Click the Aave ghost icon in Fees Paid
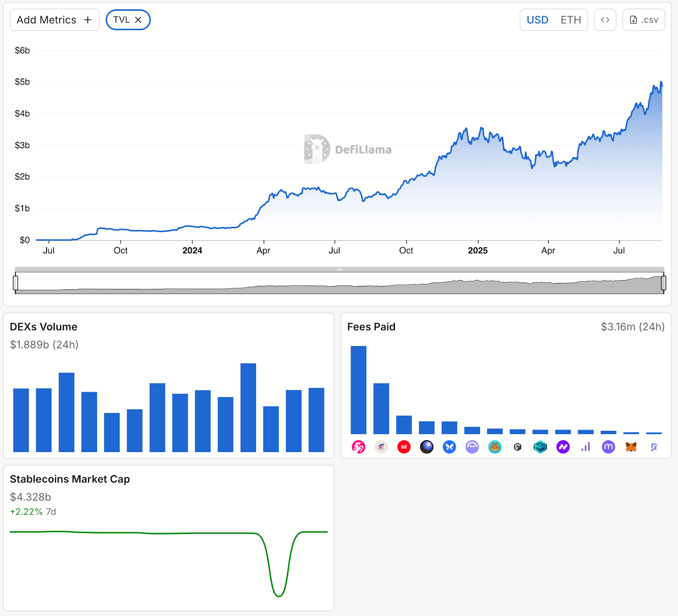 472,447
